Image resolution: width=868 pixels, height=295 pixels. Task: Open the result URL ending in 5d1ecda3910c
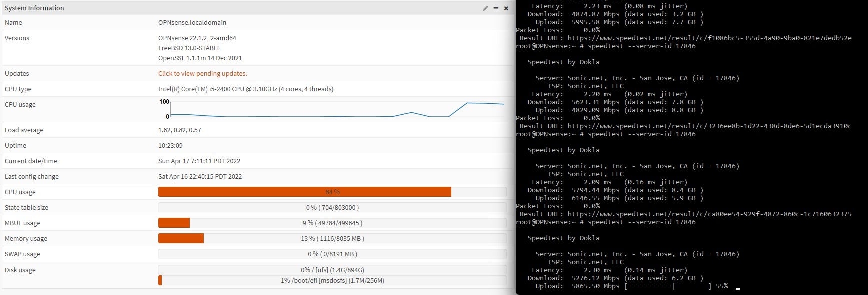(709, 126)
